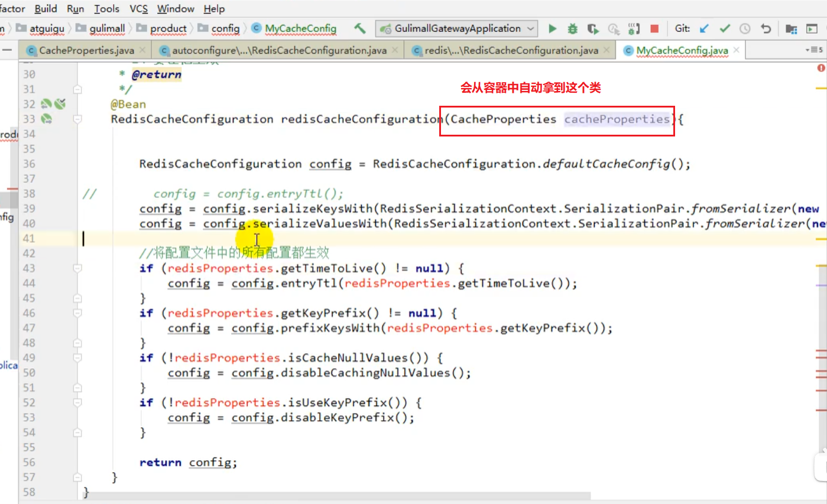Click serializeValuesWith on line 40

point(320,223)
